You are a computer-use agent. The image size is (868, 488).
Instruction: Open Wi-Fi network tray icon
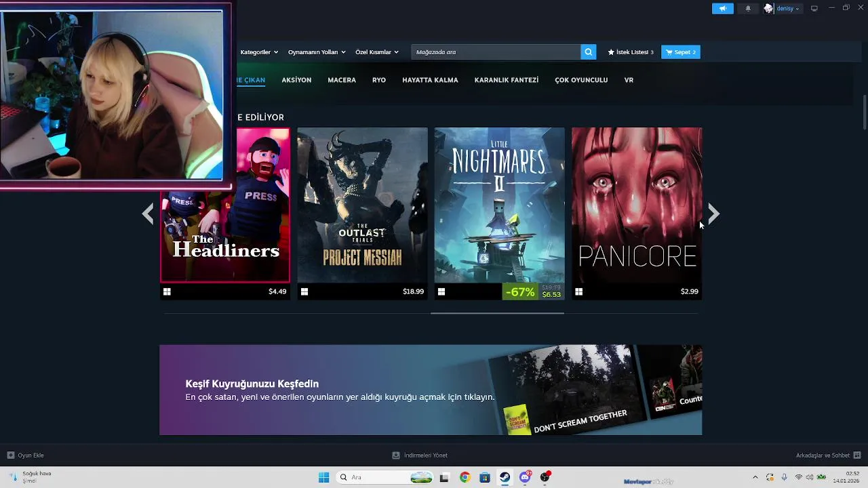pyautogui.click(x=799, y=477)
